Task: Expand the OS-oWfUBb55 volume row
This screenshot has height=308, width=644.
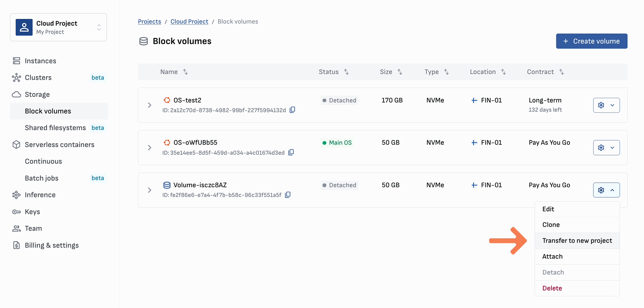Action: [149, 148]
